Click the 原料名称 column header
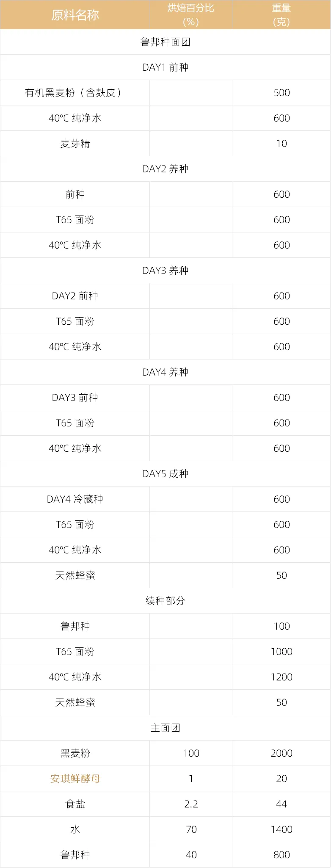 75,15
